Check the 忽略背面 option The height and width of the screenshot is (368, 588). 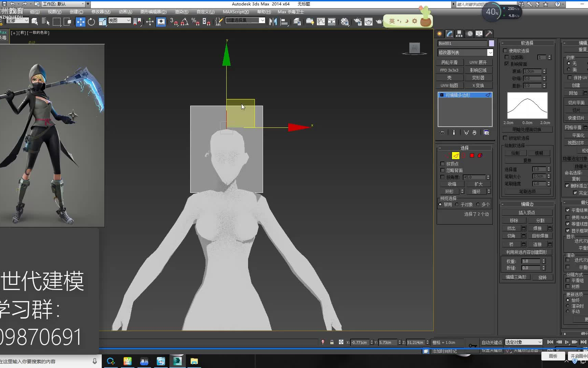(x=442, y=170)
